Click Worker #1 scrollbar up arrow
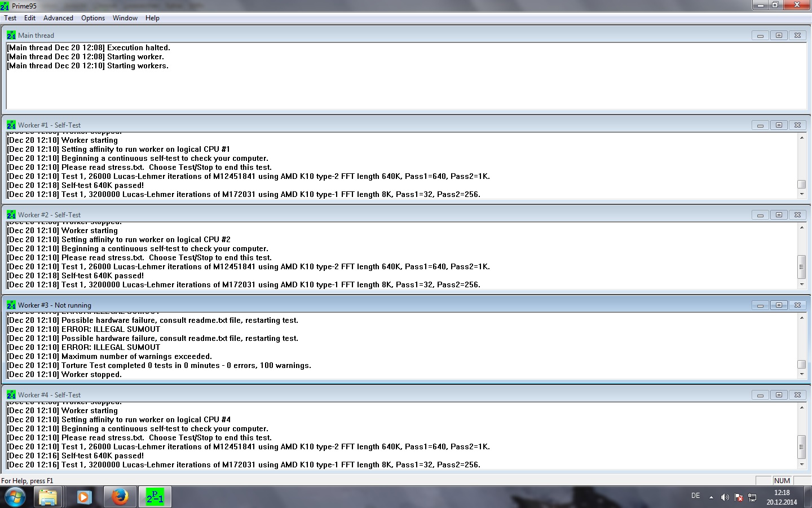The width and height of the screenshot is (812, 508). [802, 138]
